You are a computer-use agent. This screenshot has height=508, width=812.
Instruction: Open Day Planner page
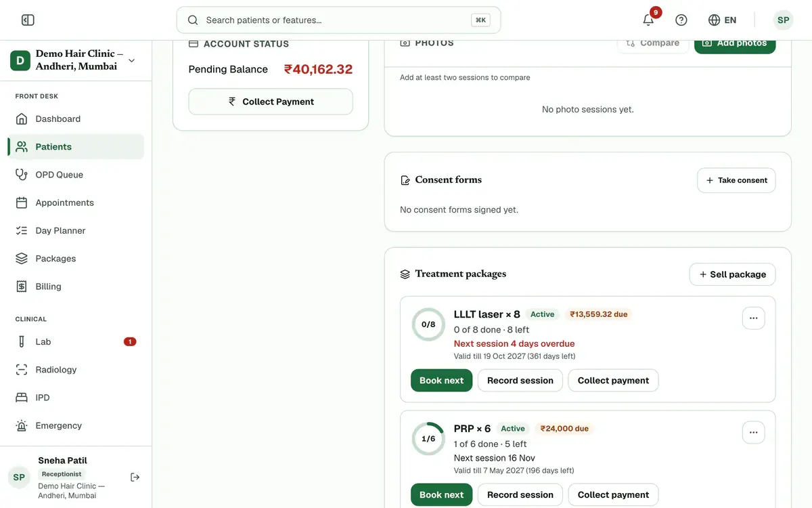pyautogui.click(x=76, y=230)
